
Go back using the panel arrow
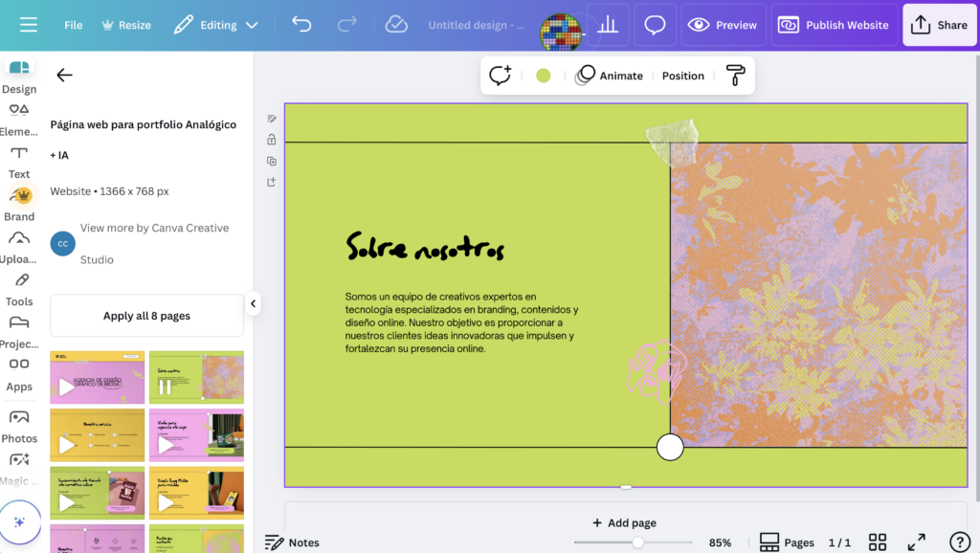64,76
